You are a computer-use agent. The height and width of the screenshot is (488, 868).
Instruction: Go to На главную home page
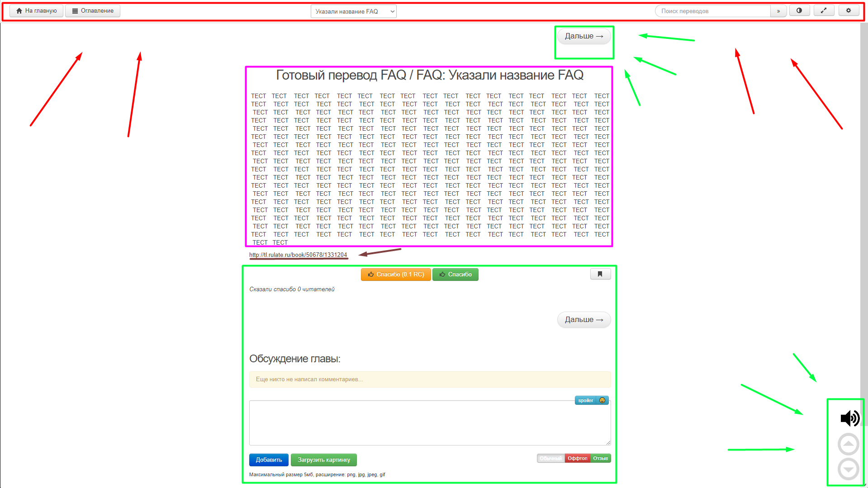[36, 11]
